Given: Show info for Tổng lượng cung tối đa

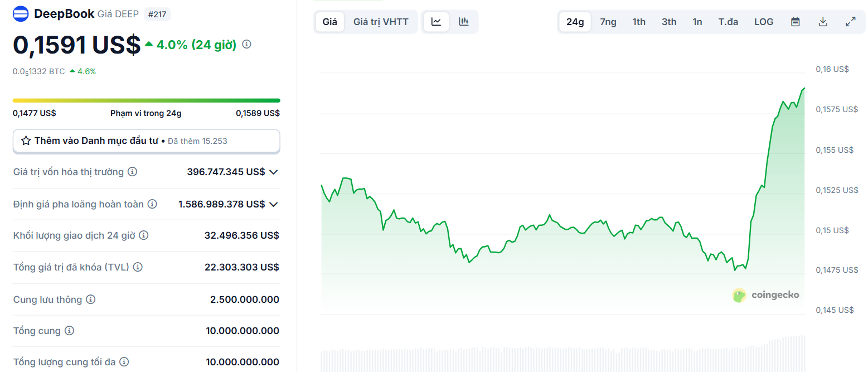Looking at the screenshot, I should click(124, 362).
